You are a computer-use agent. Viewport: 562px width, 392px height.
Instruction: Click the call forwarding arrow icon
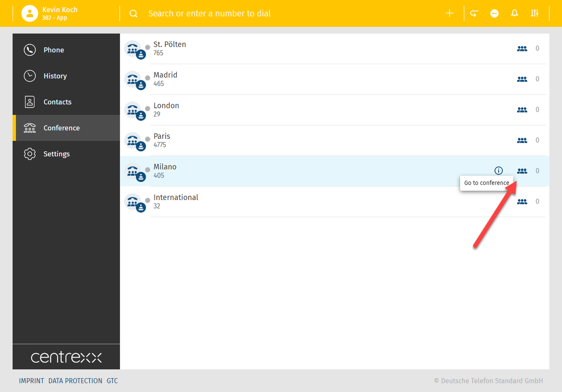pos(474,13)
